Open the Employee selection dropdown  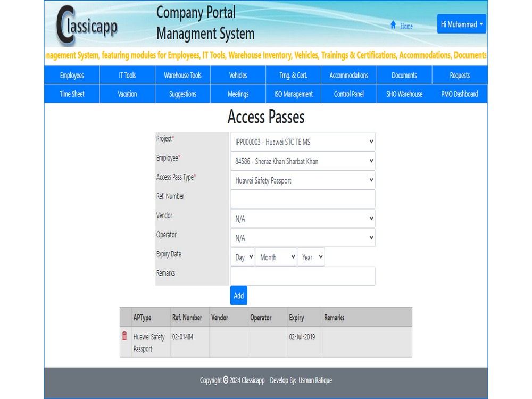coord(302,161)
